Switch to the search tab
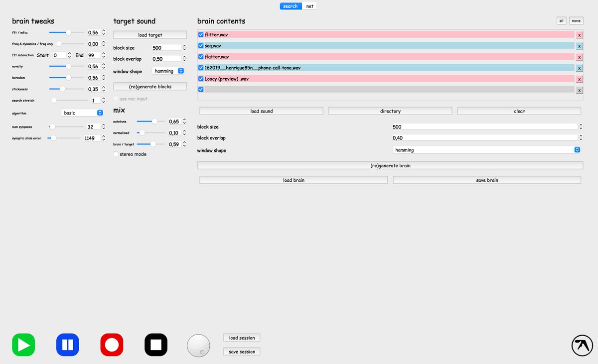598x364 pixels. (291, 6)
